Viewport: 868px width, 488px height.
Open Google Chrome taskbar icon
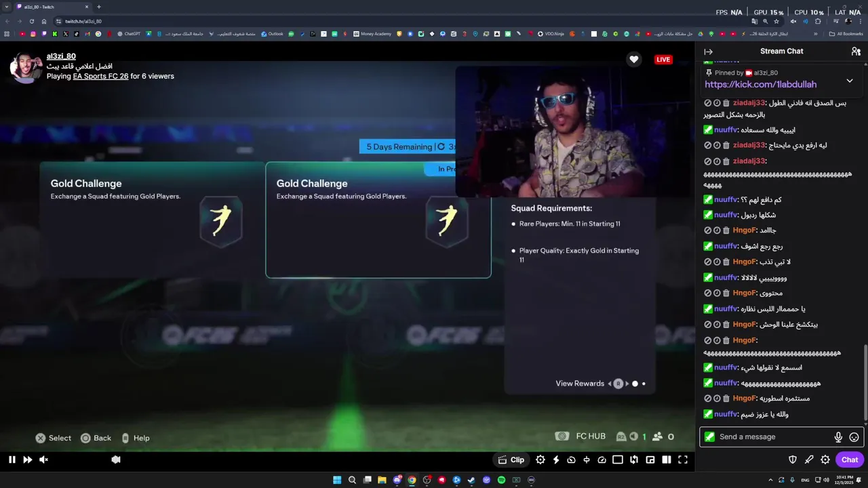pos(412,480)
